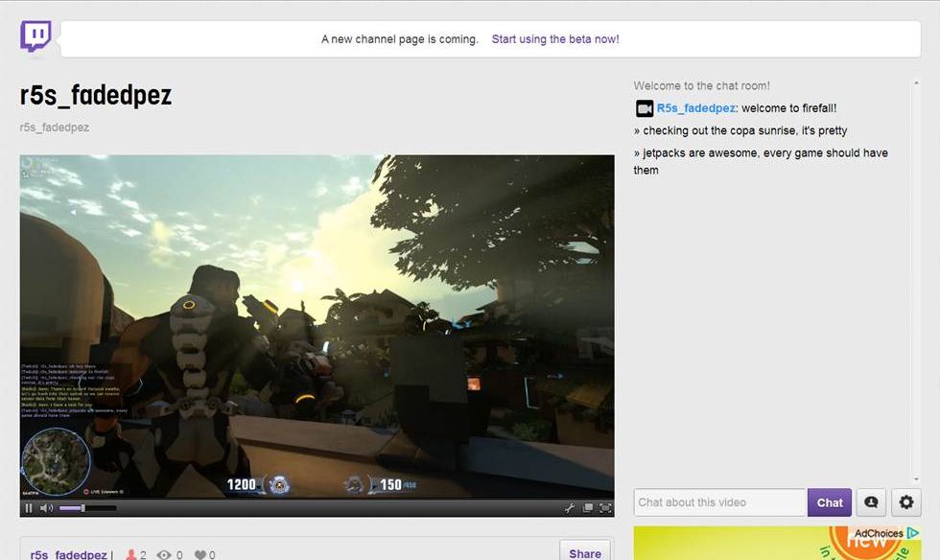Open R5s_fadedpez profile from chat

pyautogui.click(x=696, y=108)
